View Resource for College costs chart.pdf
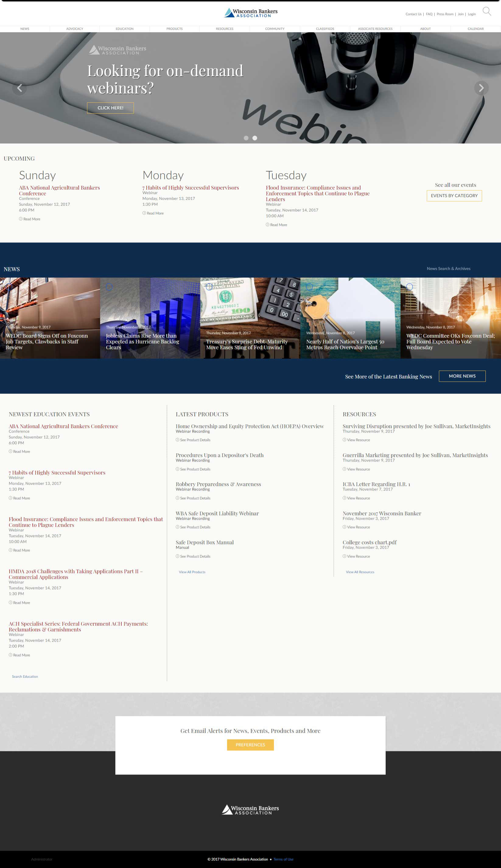501x868 pixels. click(x=356, y=556)
